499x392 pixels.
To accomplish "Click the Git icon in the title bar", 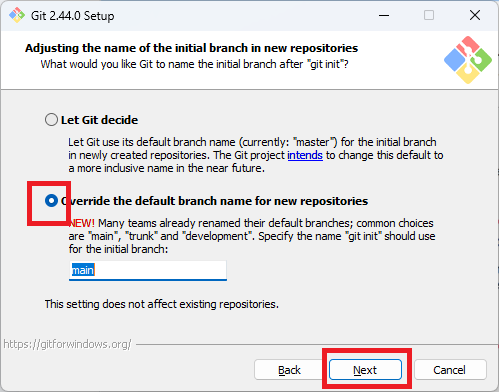I will point(17,15).
